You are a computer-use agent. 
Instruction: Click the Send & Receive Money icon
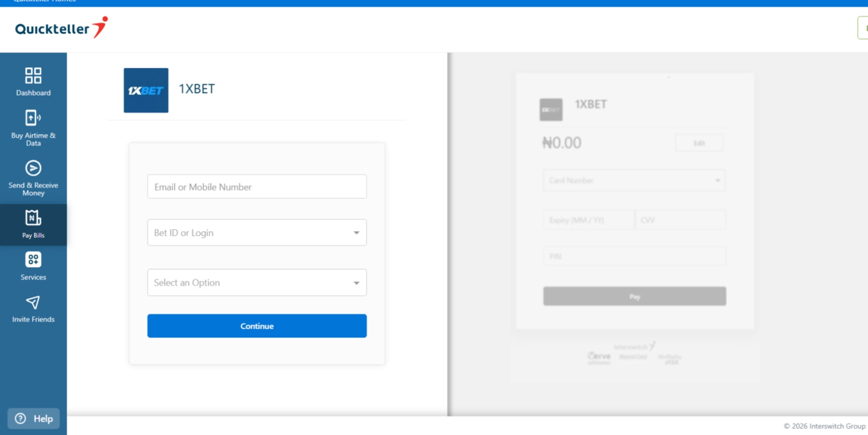[x=33, y=168]
